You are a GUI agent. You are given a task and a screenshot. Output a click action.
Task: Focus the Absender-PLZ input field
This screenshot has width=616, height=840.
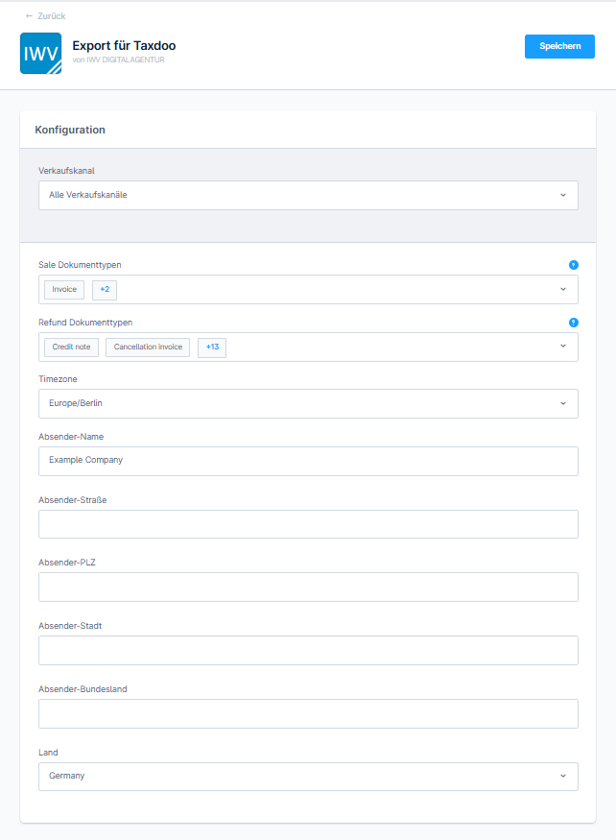pyautogui.click(x=308, y=588)
